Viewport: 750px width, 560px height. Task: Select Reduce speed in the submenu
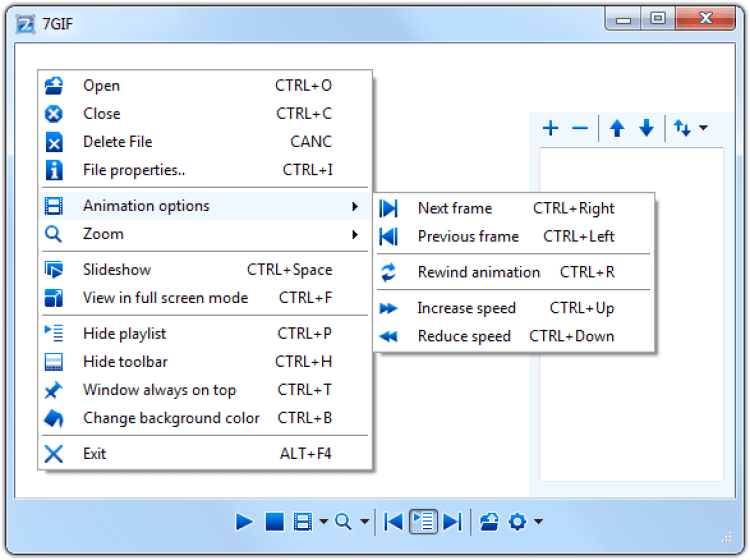point(514,337)
